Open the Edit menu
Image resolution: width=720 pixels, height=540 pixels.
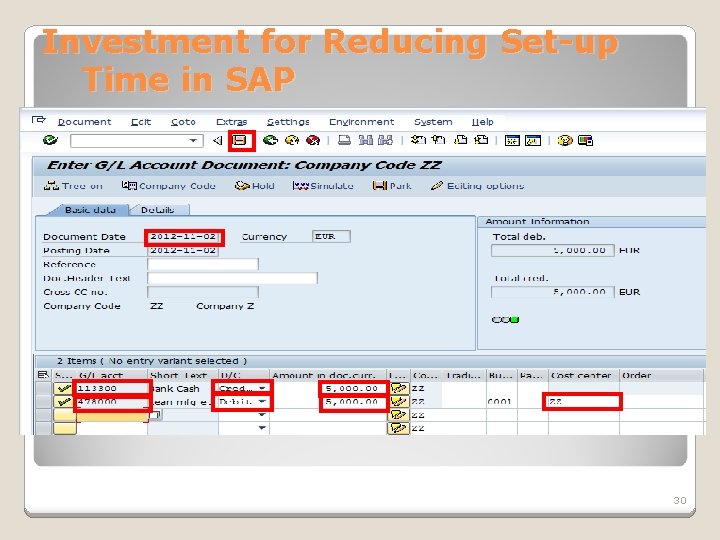pos(141,122)
